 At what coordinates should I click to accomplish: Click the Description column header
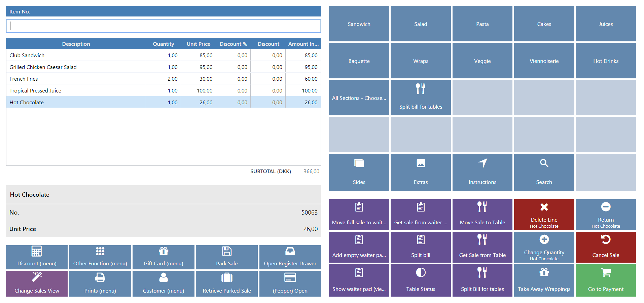click(x=76, y=44)
